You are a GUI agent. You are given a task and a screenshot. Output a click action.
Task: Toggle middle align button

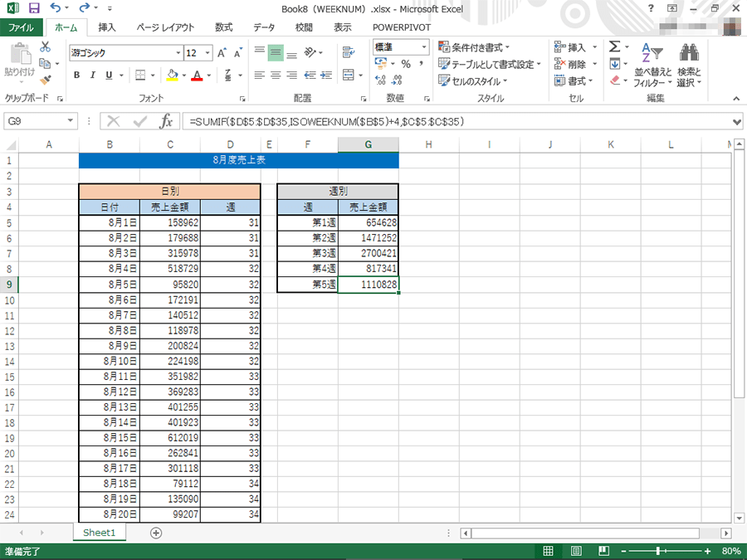click(276, 52)
